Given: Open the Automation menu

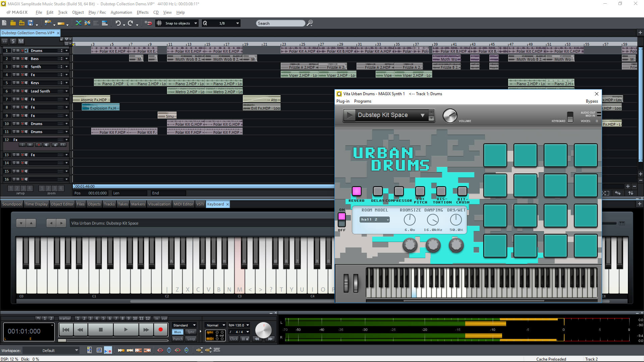Looking at the screenshot, I should [121, 12].
